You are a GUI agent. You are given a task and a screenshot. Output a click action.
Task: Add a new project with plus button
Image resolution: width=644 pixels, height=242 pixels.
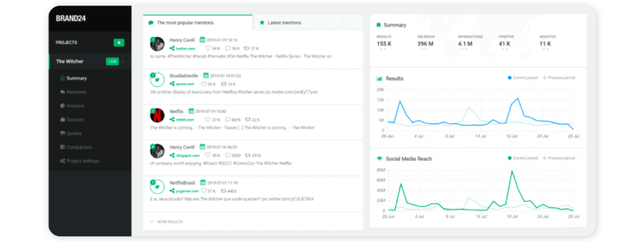119,42
